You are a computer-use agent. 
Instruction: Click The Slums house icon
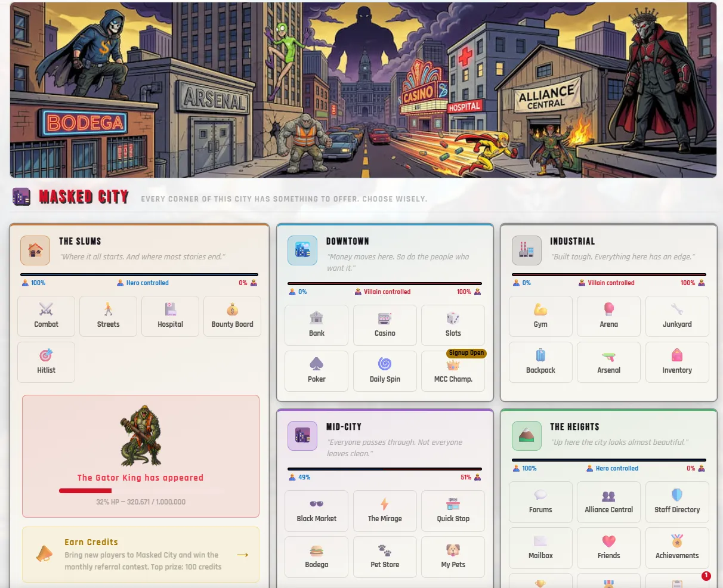35,250
